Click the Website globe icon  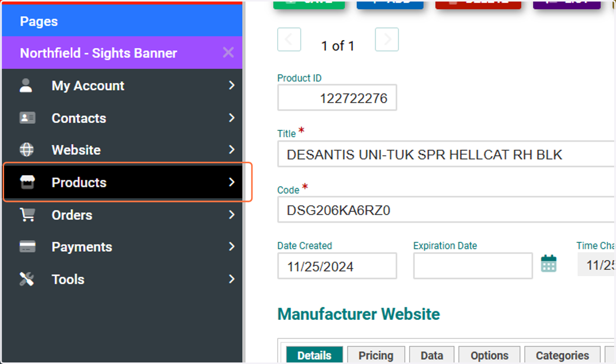coord(26,150)
